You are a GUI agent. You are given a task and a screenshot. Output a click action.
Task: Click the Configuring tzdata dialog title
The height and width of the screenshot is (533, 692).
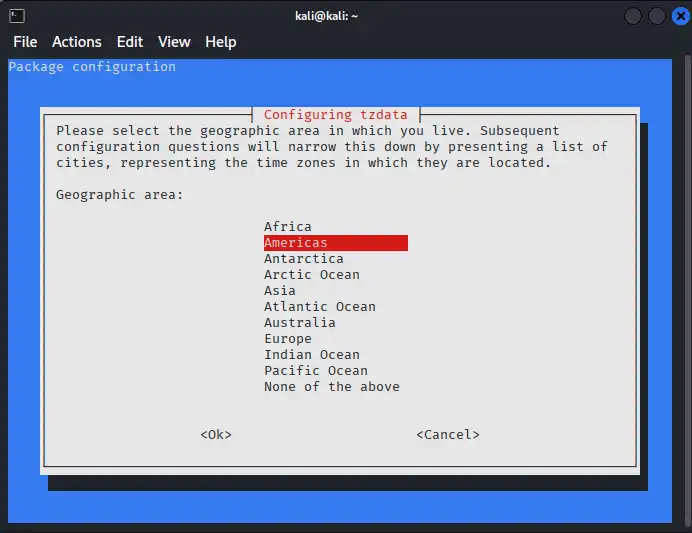pyautogui.click(x=335, y=115)
